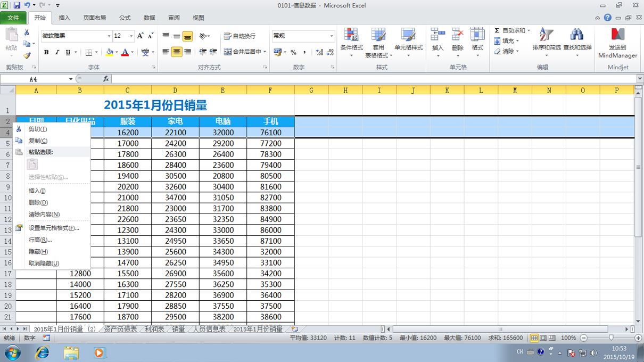This screenshot has height=362, width=644.
Task: Expand the borders dropdown arrow
Action: [96, 52]
